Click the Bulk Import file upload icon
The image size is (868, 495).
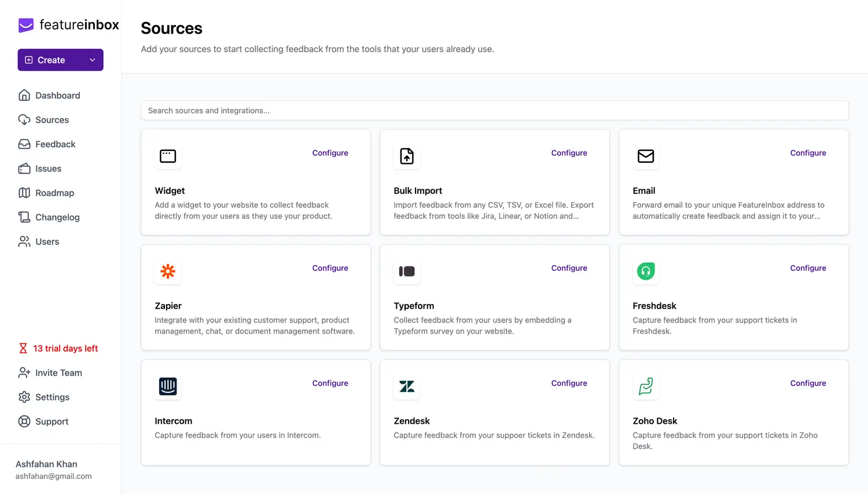click(407, 156)
